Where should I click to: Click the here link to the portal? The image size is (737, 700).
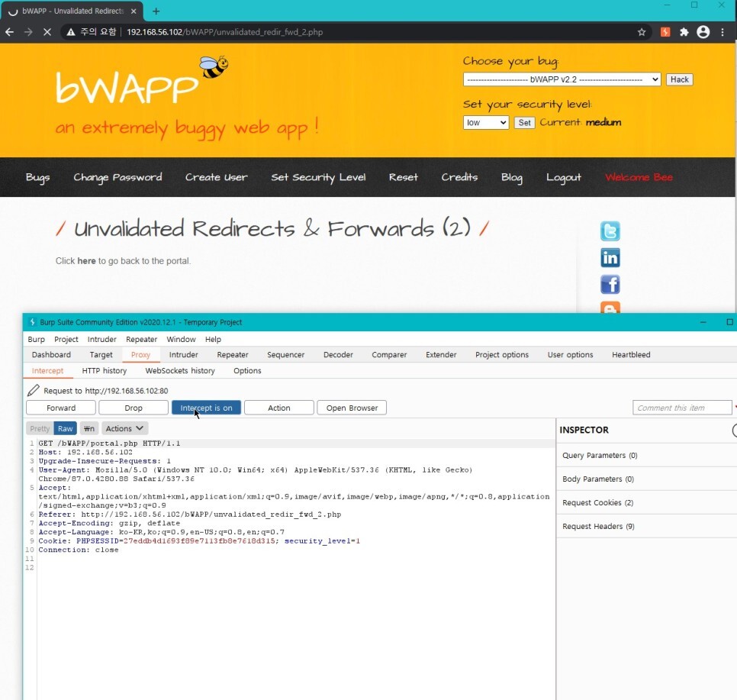(86, 260)
